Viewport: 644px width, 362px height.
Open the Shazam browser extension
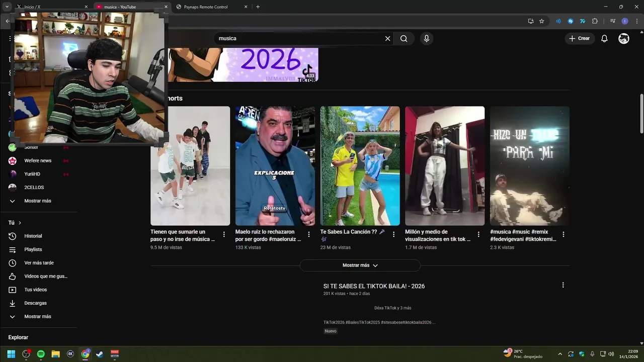[x=571, y=21]
